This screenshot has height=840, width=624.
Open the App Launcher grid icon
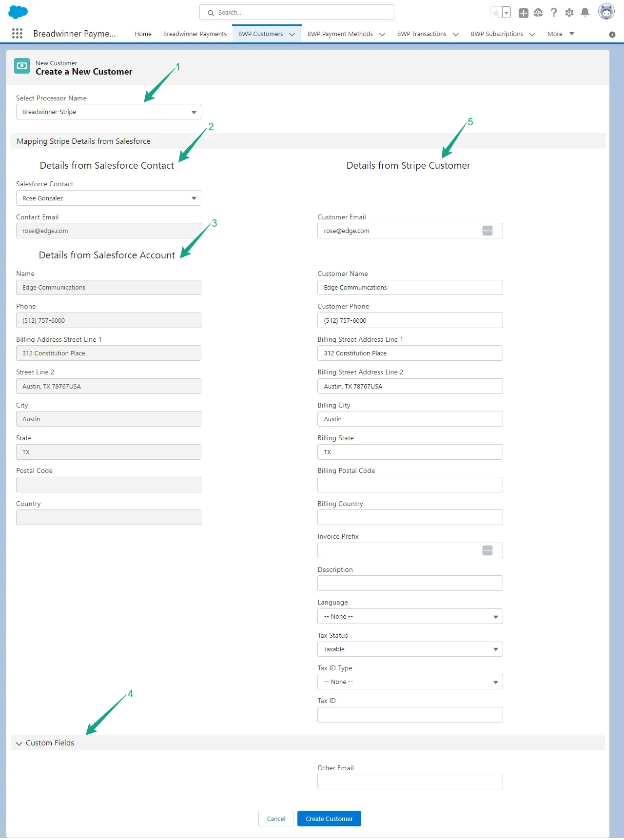17,33
